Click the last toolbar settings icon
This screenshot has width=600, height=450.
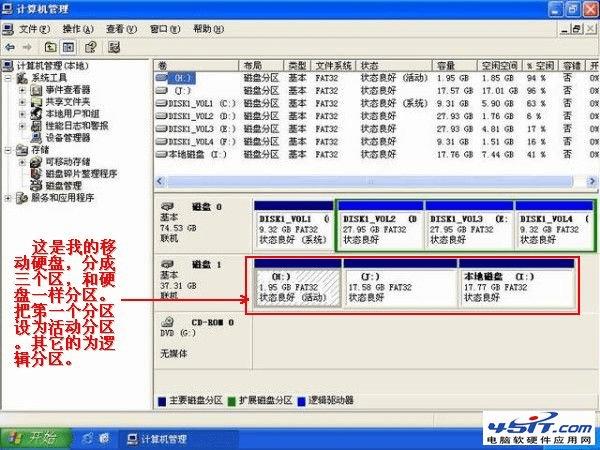coord(114,47)
